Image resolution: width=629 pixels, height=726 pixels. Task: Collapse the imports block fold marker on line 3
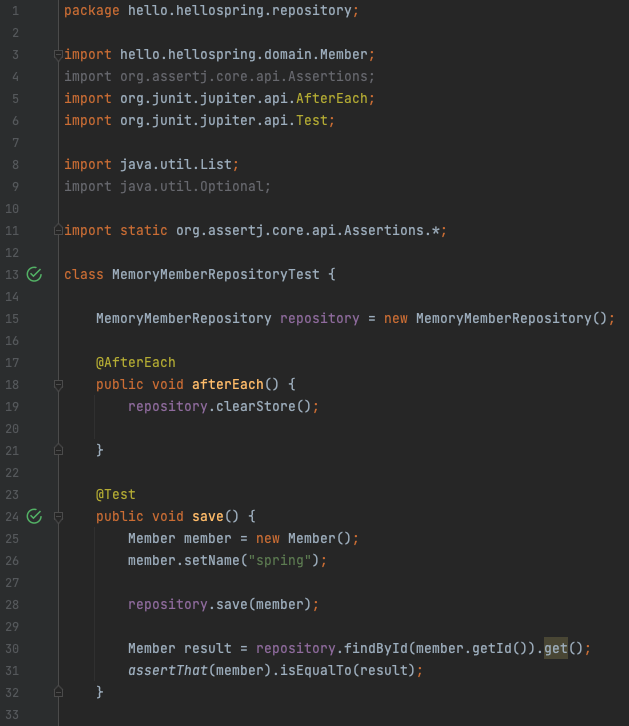click(x=58, y=55)
